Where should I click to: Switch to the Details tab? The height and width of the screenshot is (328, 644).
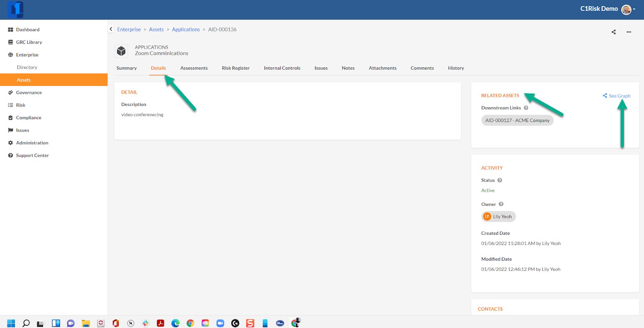(x=158, y=68)
